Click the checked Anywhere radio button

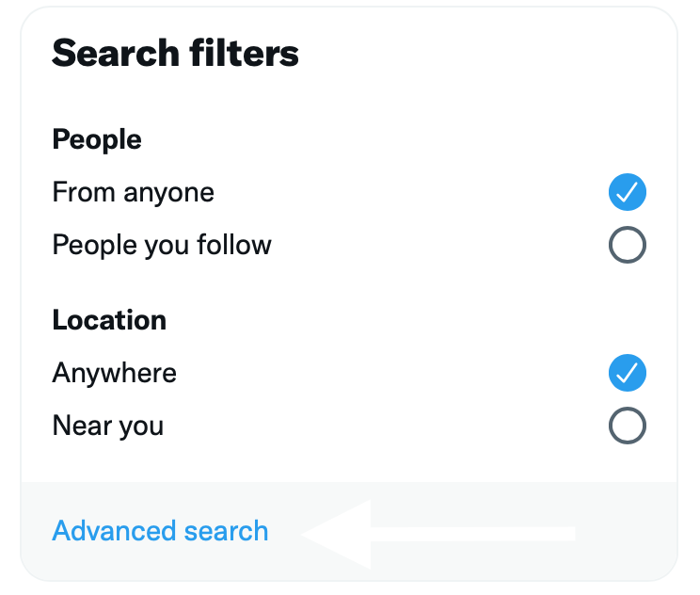click(x=628, y=373)
